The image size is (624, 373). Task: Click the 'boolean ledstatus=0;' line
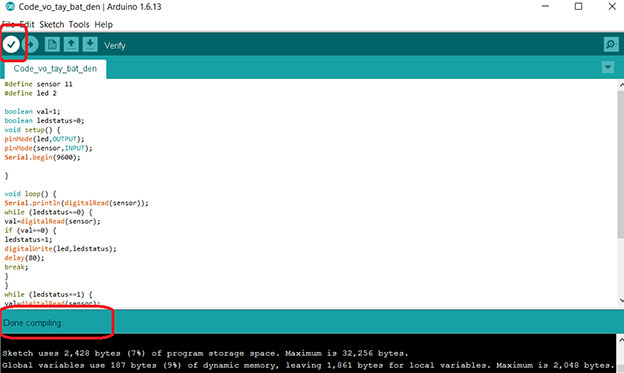(x=45, y=121)
